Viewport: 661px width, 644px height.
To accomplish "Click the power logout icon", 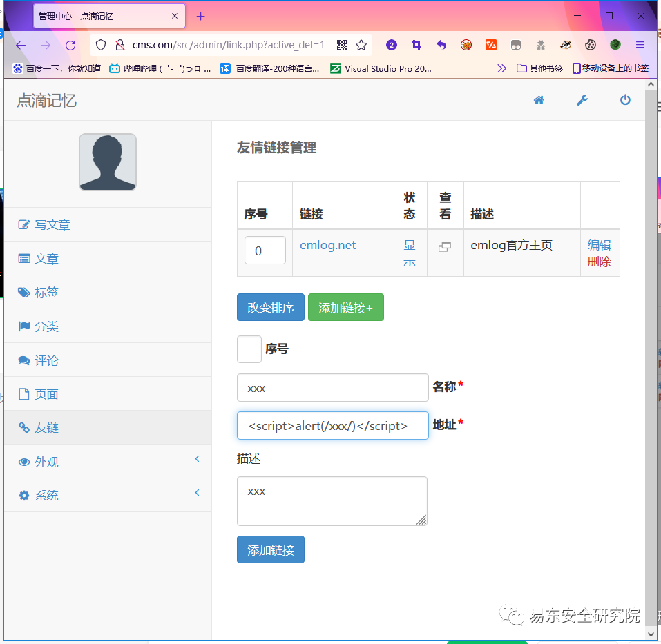I will click(x=625, y=100).
